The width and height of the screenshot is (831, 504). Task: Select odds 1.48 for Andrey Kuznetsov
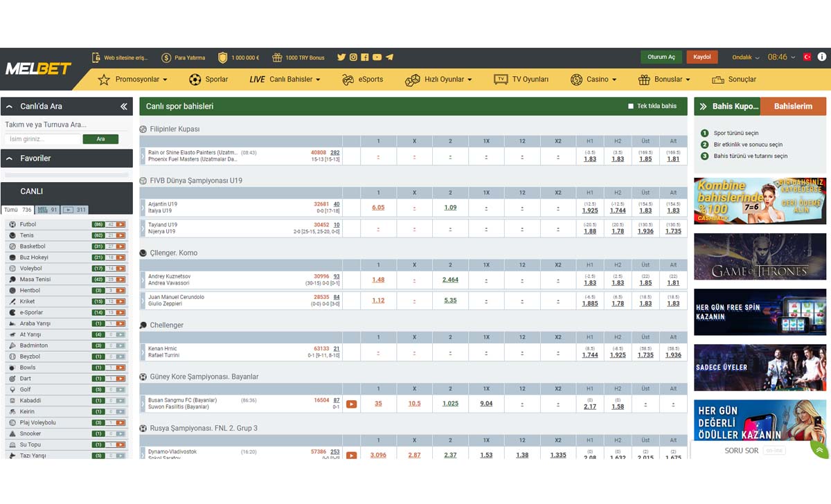[x=378, y=280]
